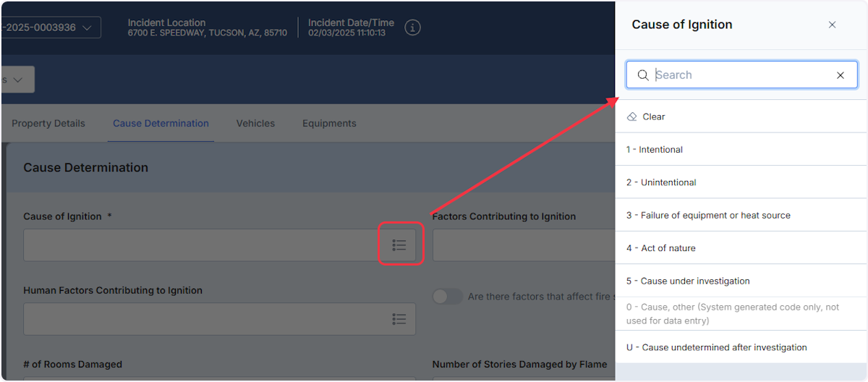Click Factors Contributing to Ignition field

pyautogui.click(x=524, y=245)
